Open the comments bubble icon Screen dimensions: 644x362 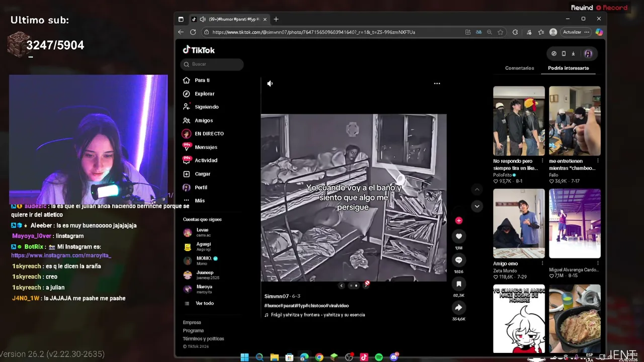[458, 260]
